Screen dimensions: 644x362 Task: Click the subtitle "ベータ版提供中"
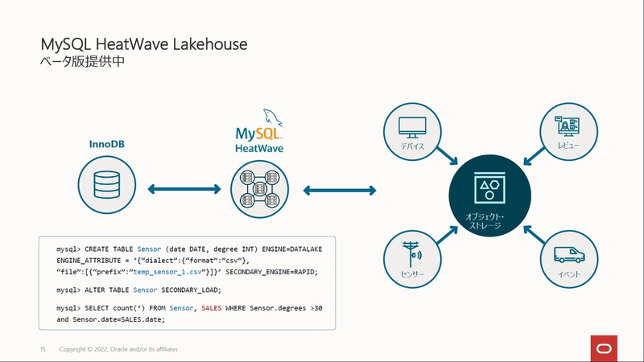82,61
